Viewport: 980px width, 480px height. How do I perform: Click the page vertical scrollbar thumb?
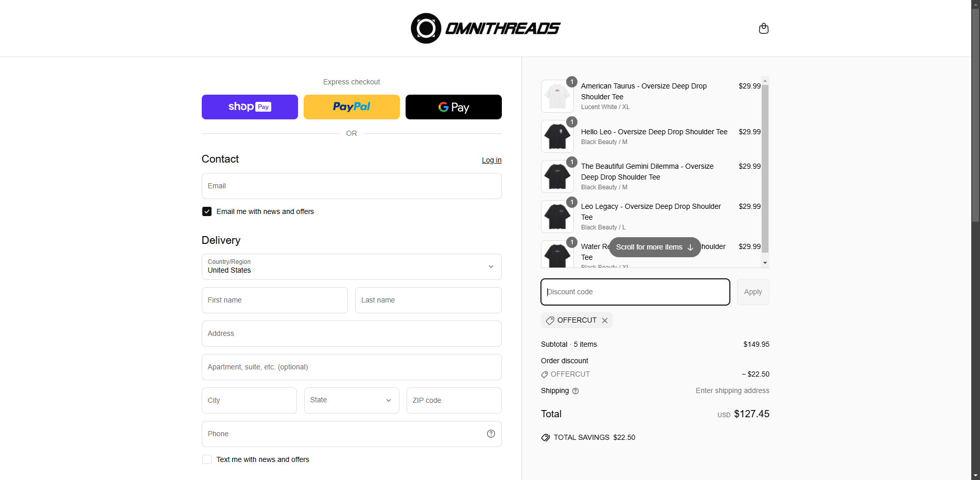(x=975, y=116)
